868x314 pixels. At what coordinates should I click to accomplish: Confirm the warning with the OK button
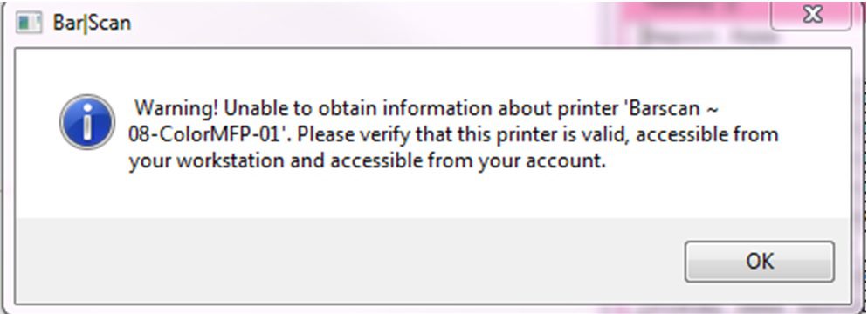coord(760,261)
